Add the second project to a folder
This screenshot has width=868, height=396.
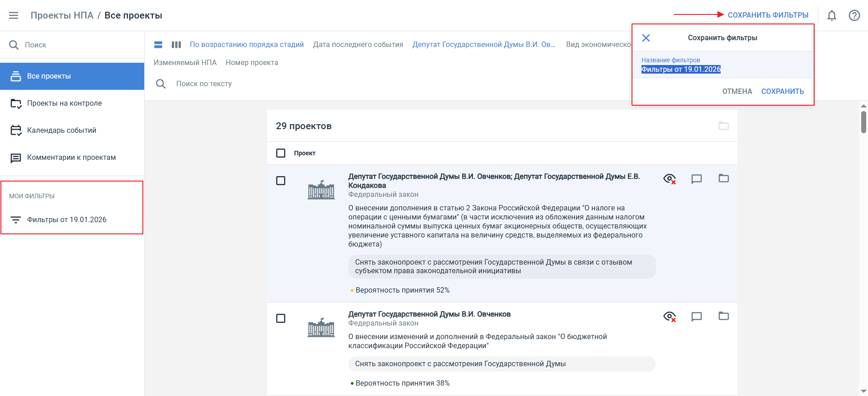point(723,316)
